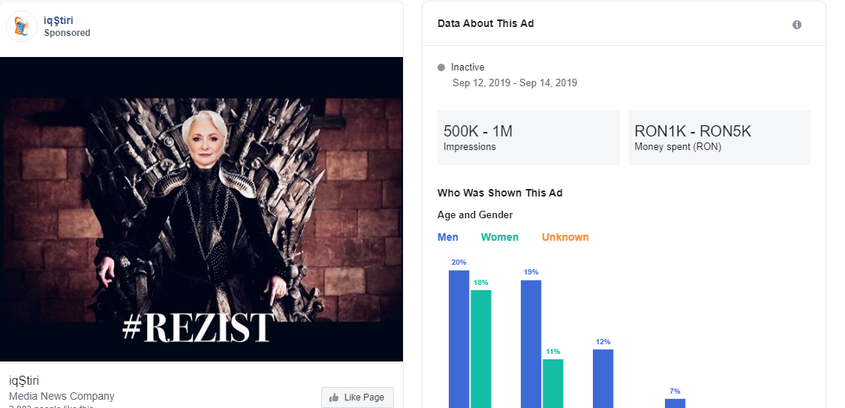
Task: Click the #REZIST ad image
Action: (201, 208)
